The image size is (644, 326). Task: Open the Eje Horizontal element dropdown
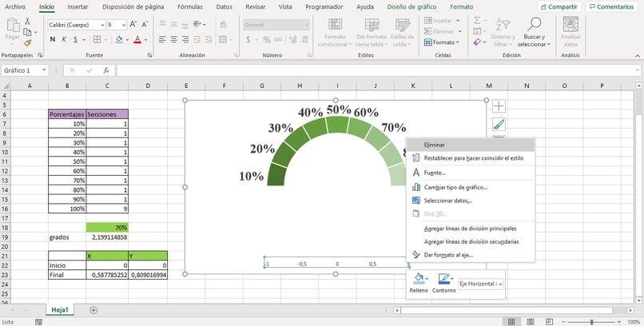[x=481, y=284]
